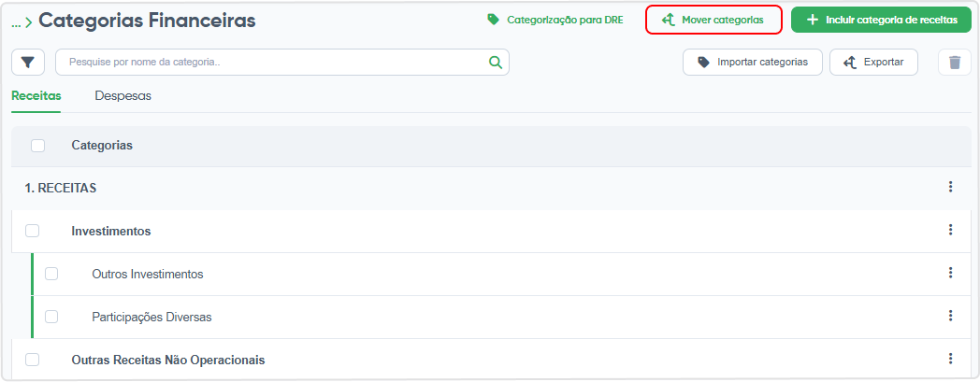Viewport: 980px width, 382px height.
Task: Check the Investimentos category checkbox
Action: coord(32,231)
